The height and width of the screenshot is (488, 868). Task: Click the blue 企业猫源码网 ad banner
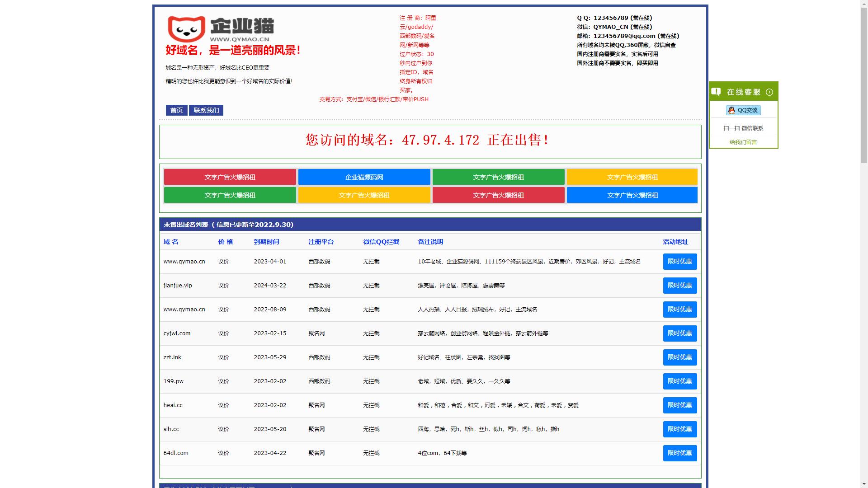pyautogui.click(x=364, y=177)
